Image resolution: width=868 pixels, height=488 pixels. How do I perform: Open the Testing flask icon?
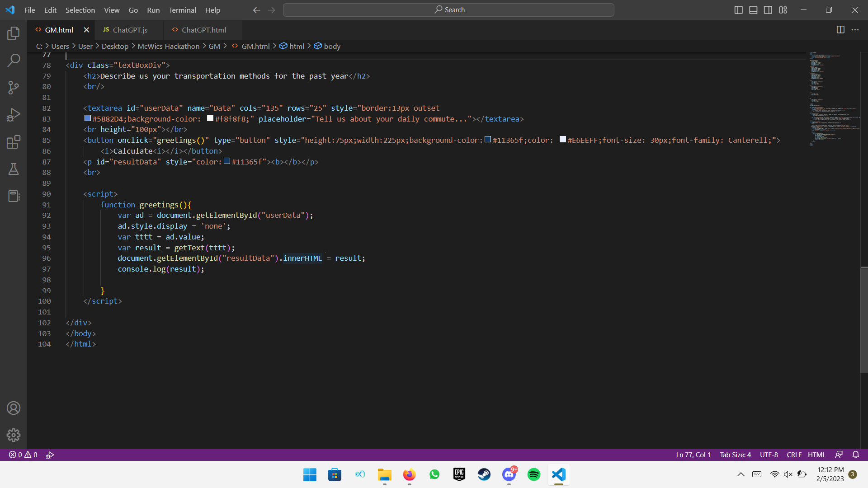coord(14,169)
